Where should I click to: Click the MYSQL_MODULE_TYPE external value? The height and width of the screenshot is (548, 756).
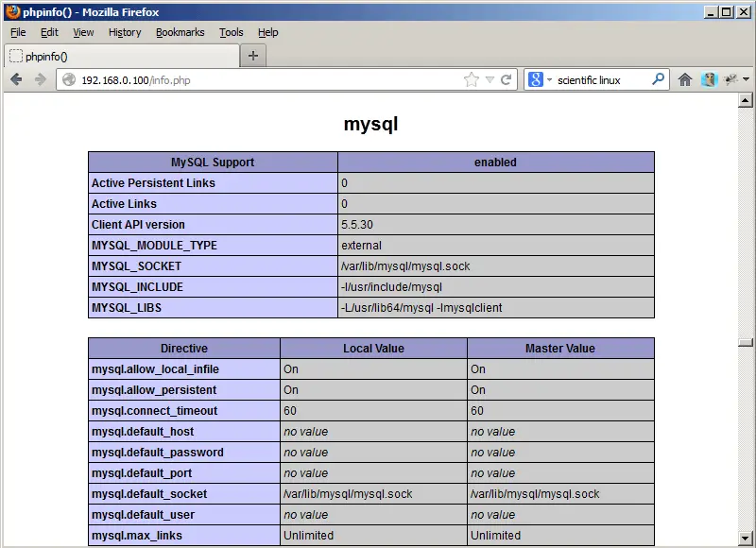[495, 246]
